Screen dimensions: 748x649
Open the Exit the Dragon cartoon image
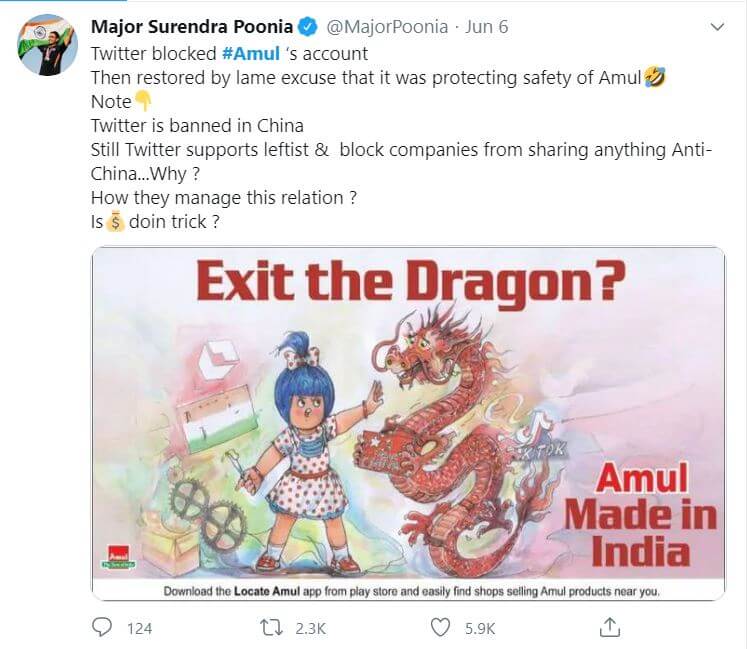coord(409,420)
